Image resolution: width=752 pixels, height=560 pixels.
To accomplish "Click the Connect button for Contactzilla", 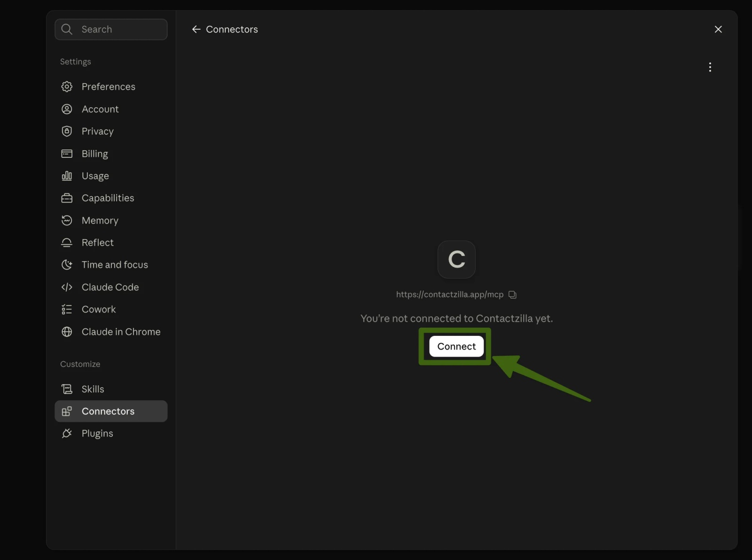I will [x=456, y=346].
